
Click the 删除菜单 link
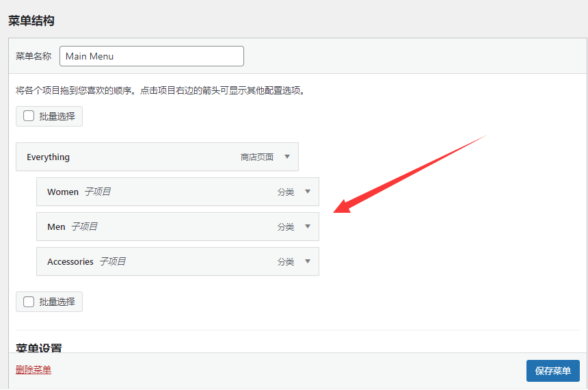(34, 370)
